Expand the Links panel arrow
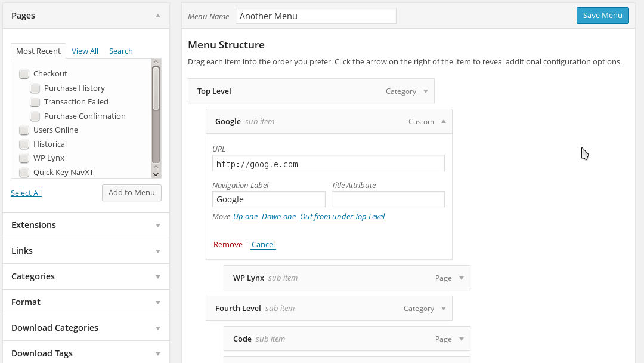This screenshot has width=644, height=363. coord(158,251)
